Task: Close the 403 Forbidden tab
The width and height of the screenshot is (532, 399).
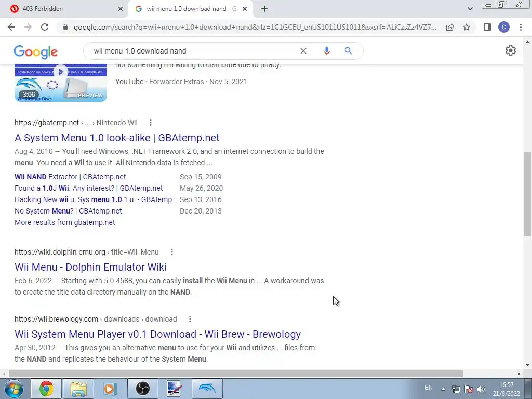Action: coord(121,9)
